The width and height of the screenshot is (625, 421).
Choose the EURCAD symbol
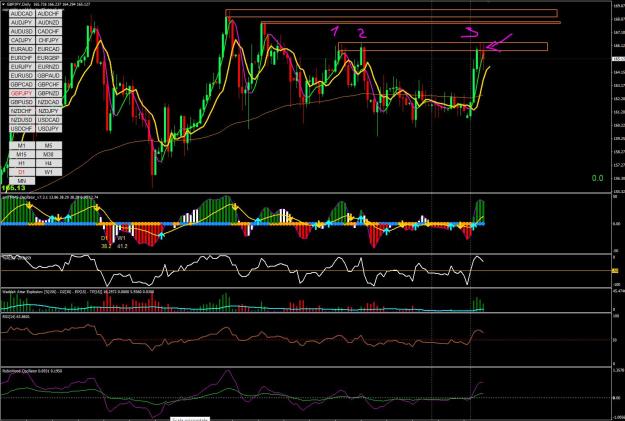pyautogui.click(x=49, y=49)
